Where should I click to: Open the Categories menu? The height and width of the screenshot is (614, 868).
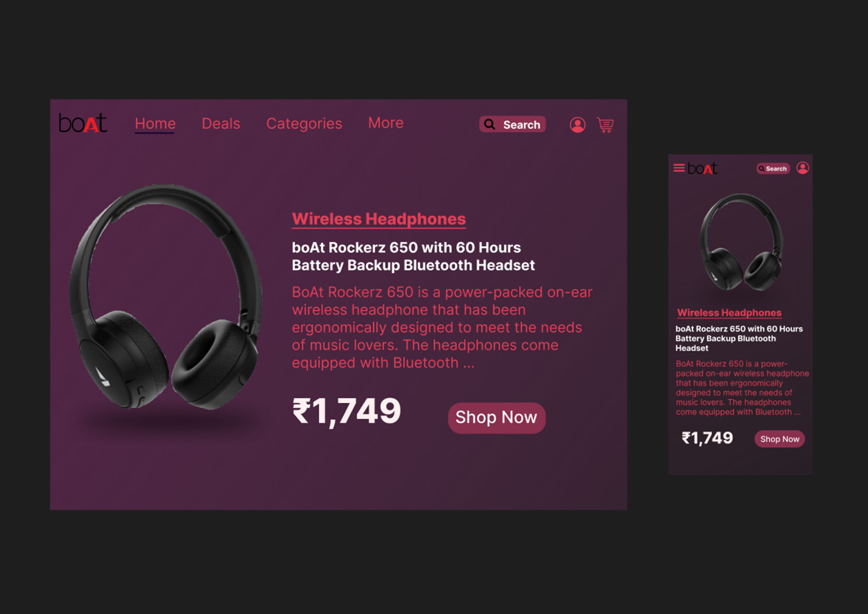point(304,124)
